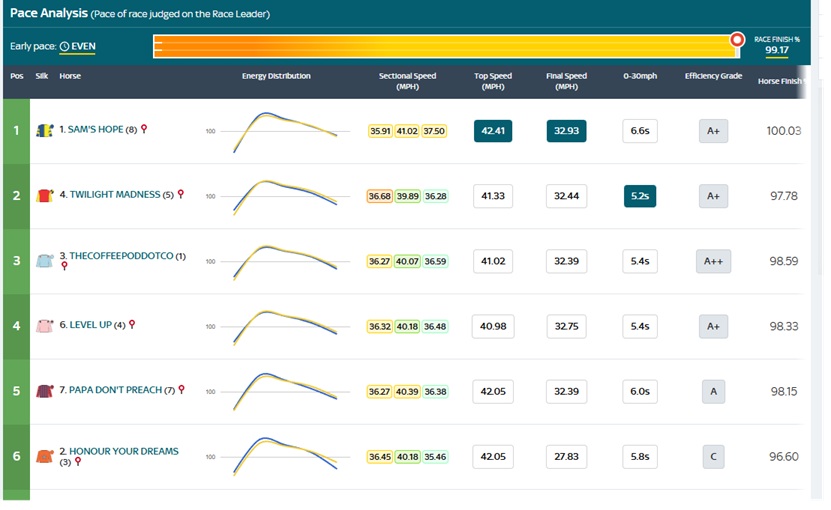Click Level Up pink silk icon
The image size is (831, 510).
click(44, 326)
